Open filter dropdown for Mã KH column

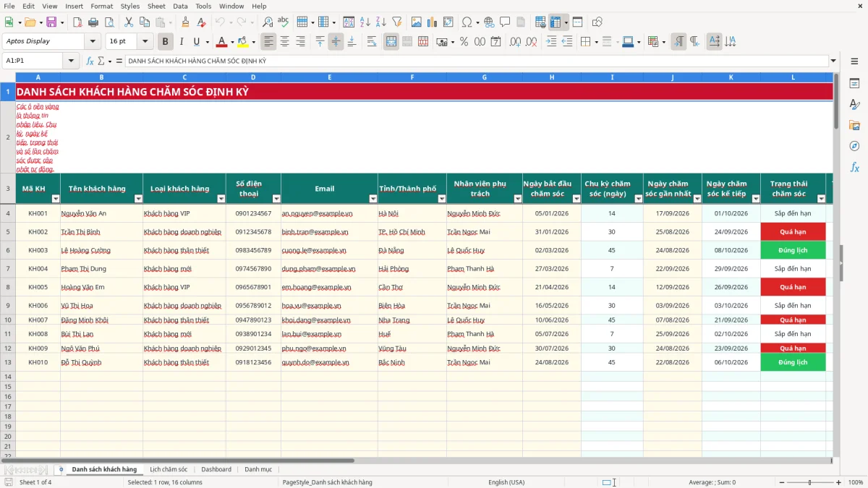[56, 199]
